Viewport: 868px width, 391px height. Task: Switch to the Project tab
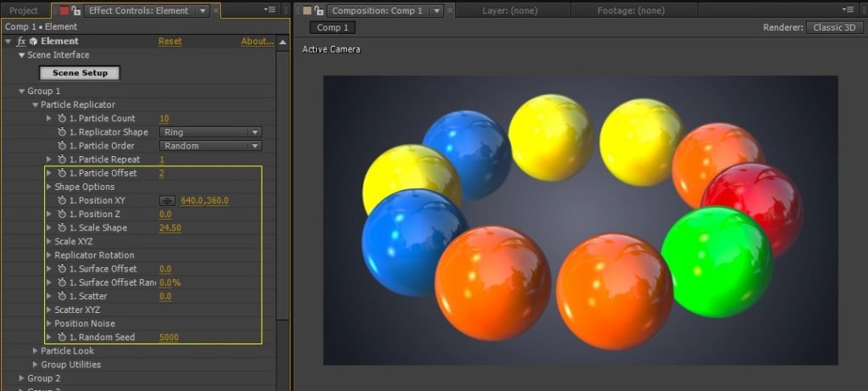(x=24, y=10)
